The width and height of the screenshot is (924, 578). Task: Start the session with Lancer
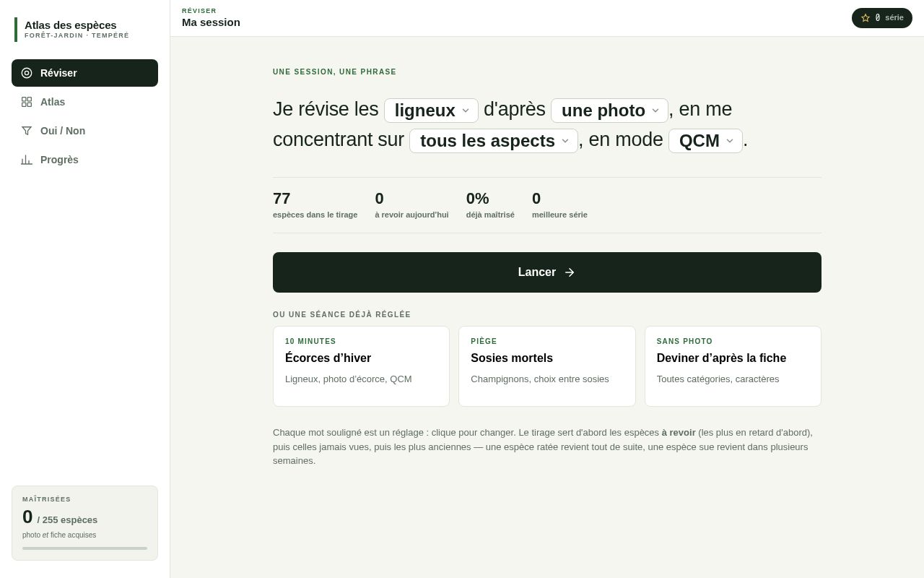547,272
